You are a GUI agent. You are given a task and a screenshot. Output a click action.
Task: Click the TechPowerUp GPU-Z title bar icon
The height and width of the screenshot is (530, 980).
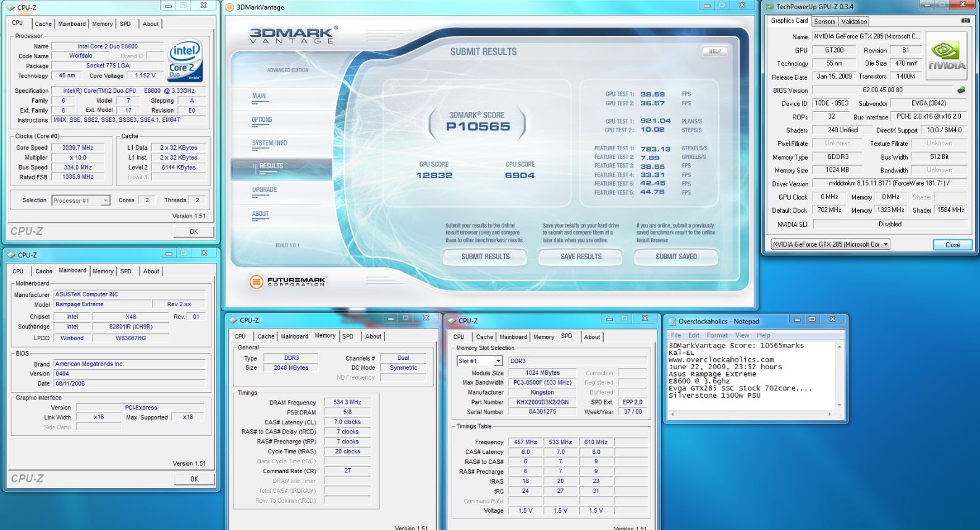pos(770,7)
